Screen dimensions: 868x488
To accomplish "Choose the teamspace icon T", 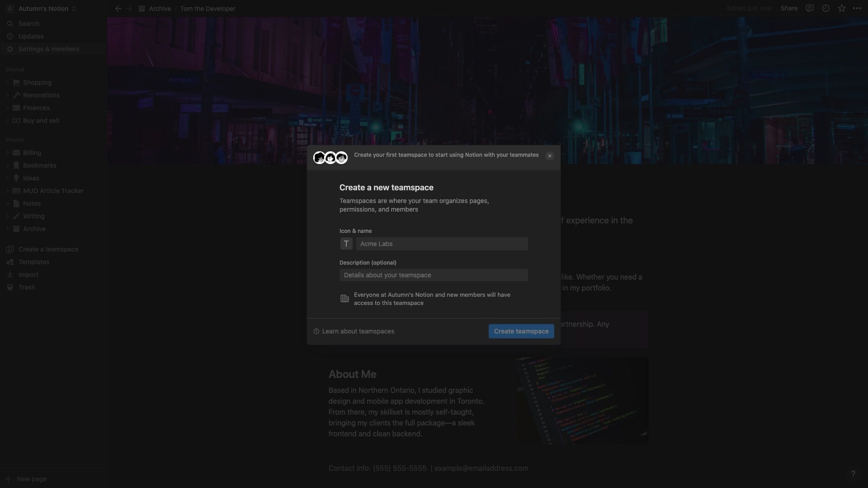I will pyautogui.click(x=346, y=244).
